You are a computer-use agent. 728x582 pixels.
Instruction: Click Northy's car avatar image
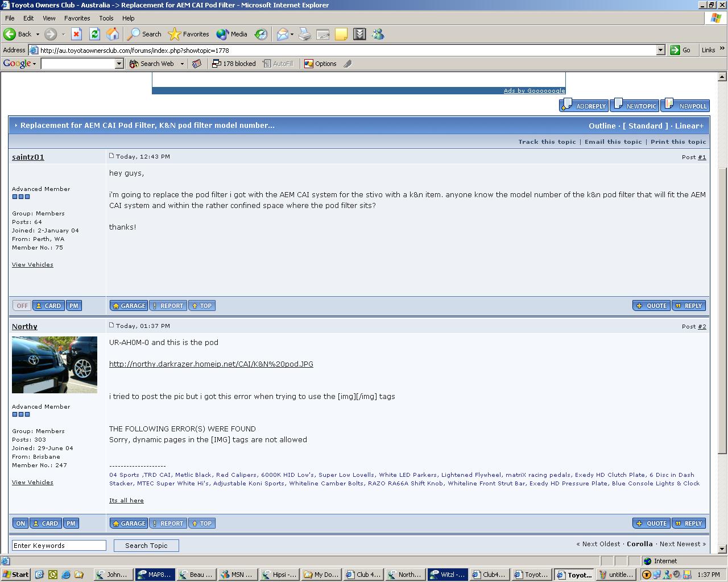(55, 365)
